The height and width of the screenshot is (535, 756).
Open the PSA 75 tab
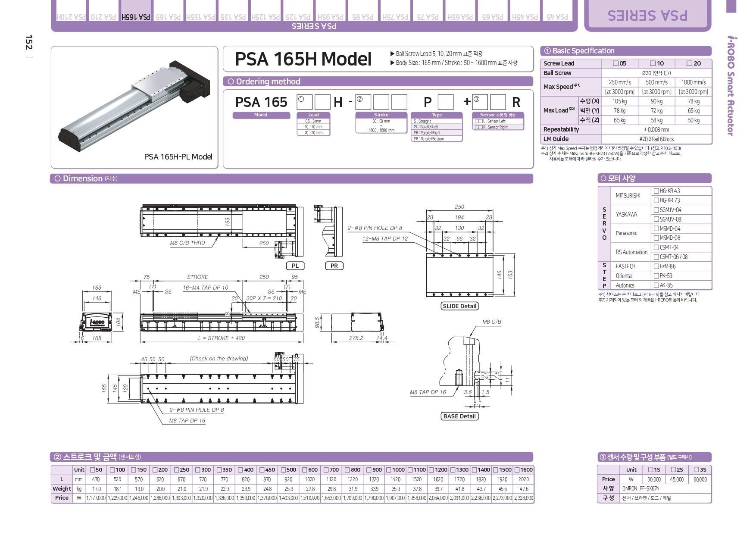coord(427,11)
